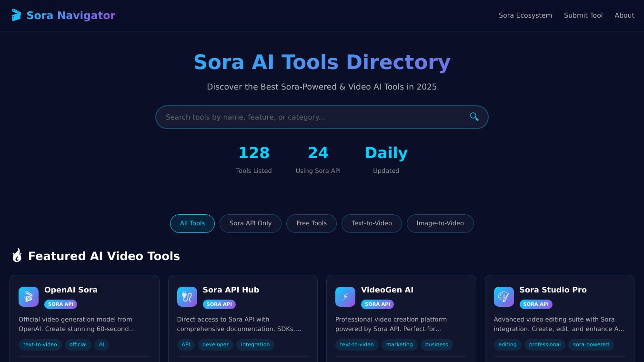The width and height of the screenshot is (644, 362).
Task: Click the Sora AI Tools Directory heading
Action: [x=322, y=62]
